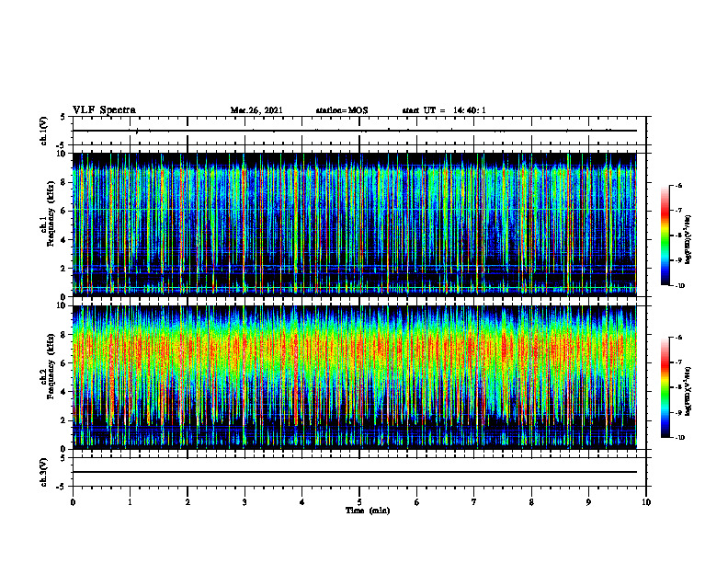
Task: Click the ch.2 colorbar "log(PSD)" label
Action: 688,391
